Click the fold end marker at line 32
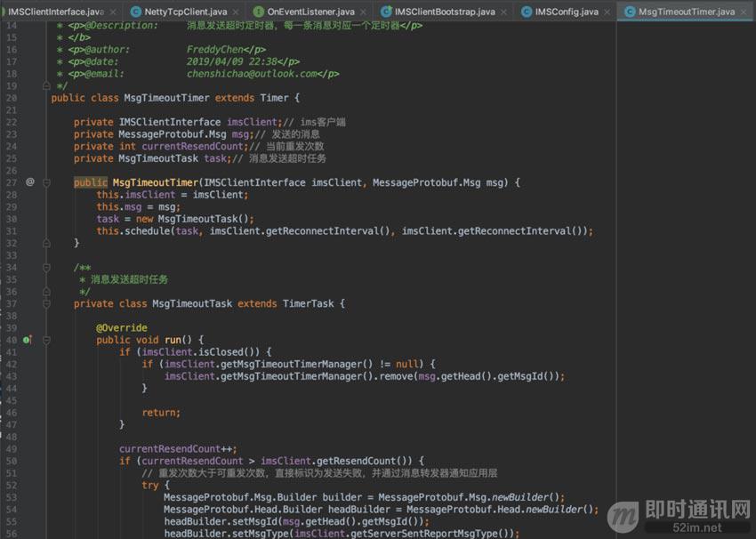The height and width of the screenshot is (539, 756). click(x=46, y=243)
